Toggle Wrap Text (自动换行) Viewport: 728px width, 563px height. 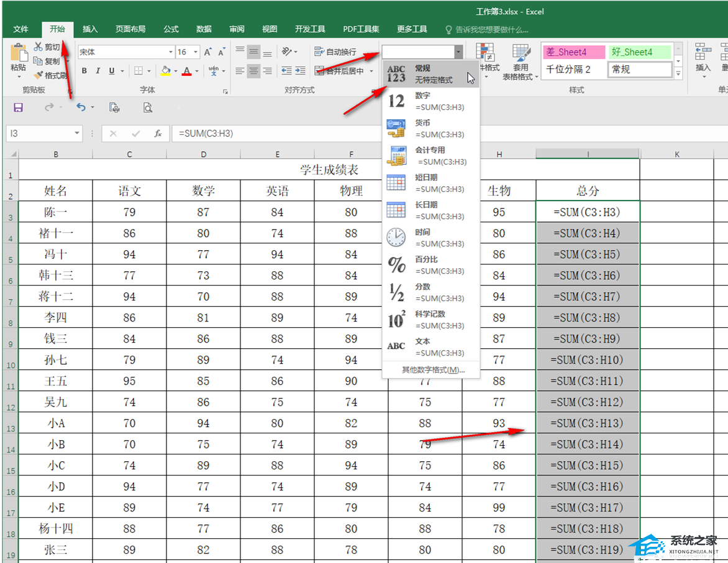(x=335, y=52)
